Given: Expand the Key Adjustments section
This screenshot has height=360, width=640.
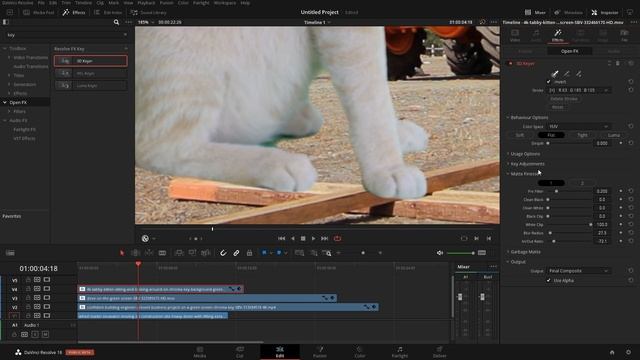Looking at the screenshot, I should click(527, 164).
